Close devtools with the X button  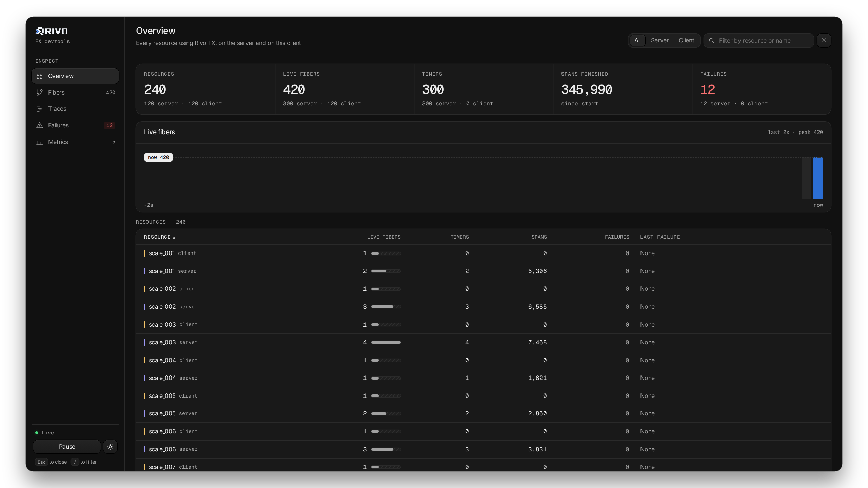(x=824, y=41)
